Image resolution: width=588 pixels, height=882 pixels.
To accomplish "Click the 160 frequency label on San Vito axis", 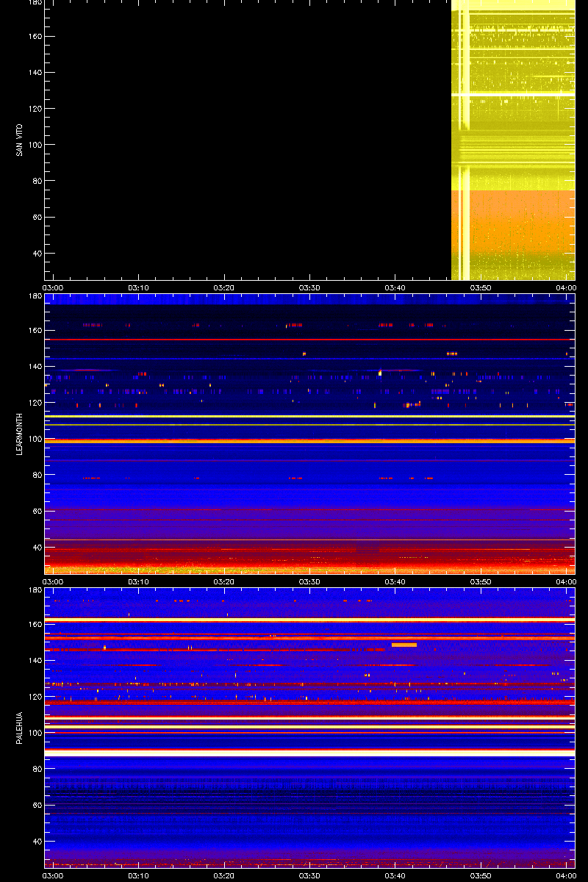I will (35, 37).
